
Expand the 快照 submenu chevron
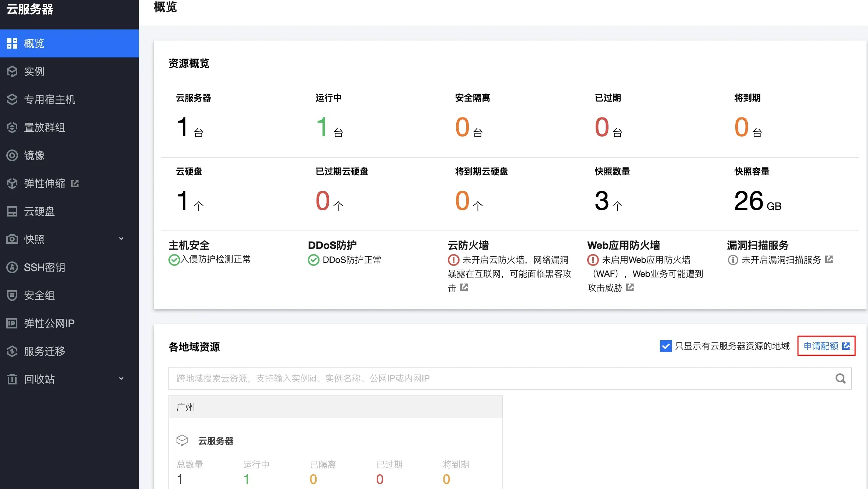121,239
